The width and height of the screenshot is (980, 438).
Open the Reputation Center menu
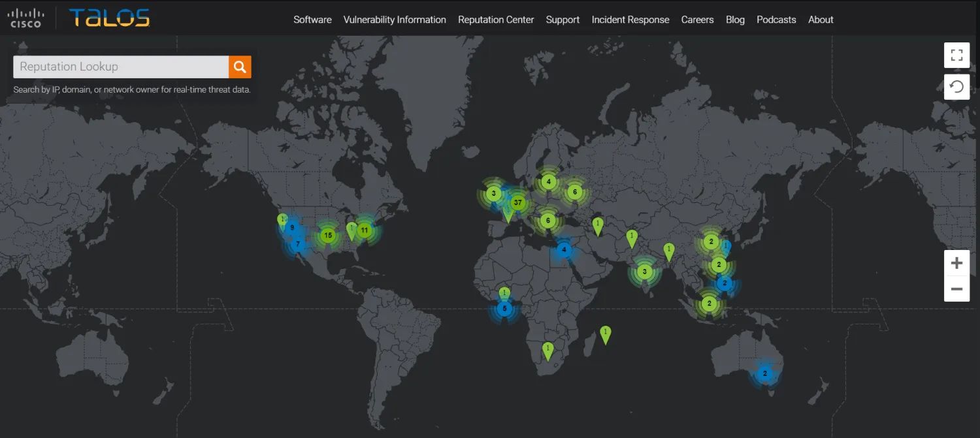pos(496,20)
